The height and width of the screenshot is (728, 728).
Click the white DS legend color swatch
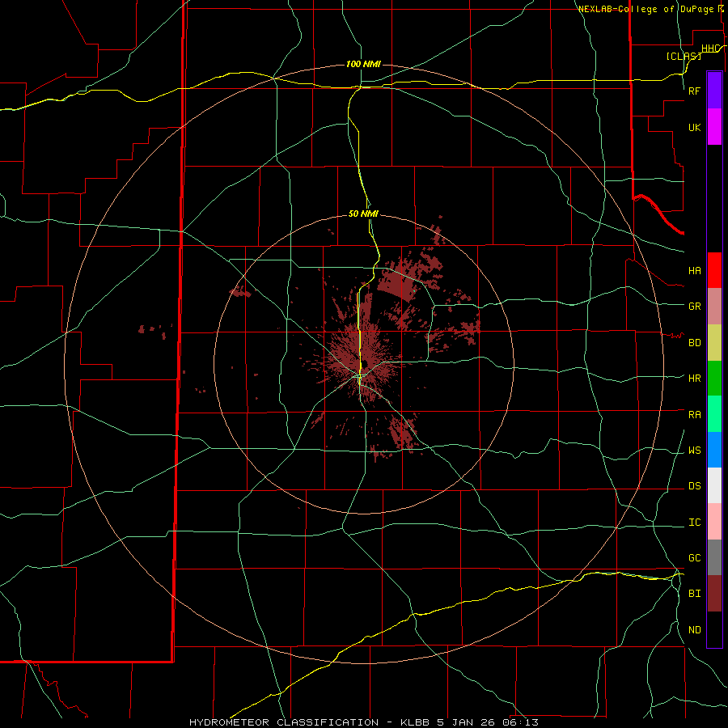(714, 485)
